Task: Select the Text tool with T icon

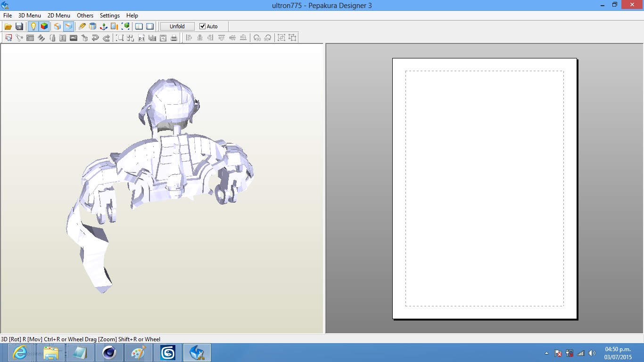Action: point(63,38)
